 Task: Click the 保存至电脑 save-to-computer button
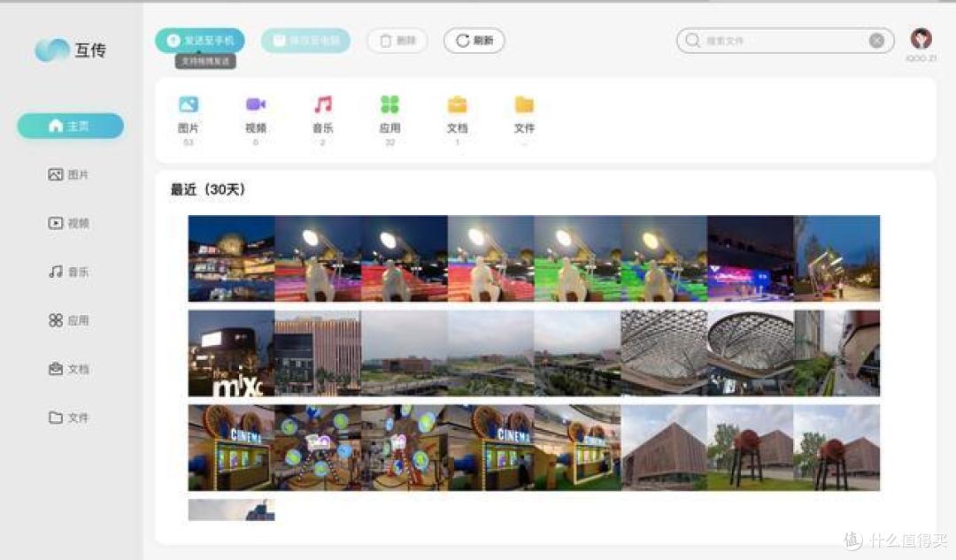coord(306,40)
